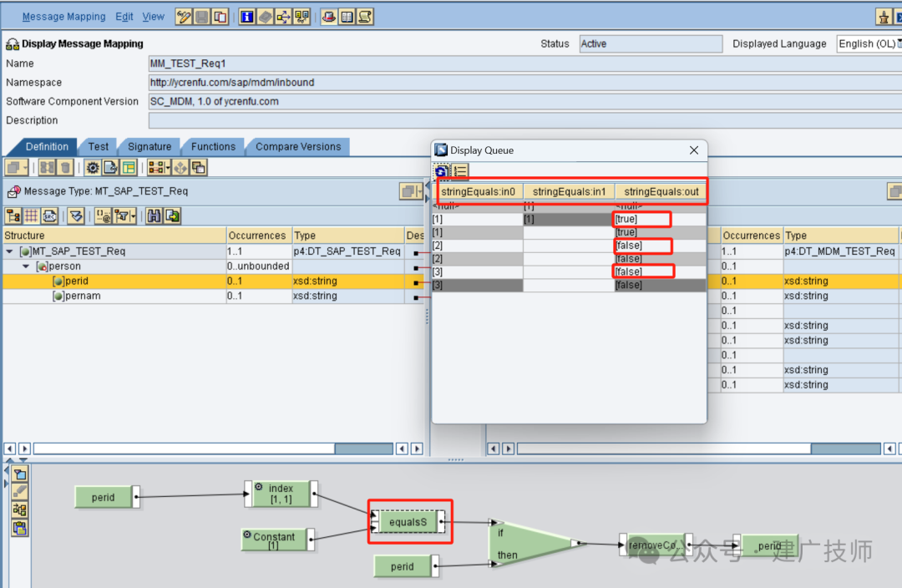Click the stringEquals:in1 column header
Viewport: 902px width, 588px height.
pos(569,191)
